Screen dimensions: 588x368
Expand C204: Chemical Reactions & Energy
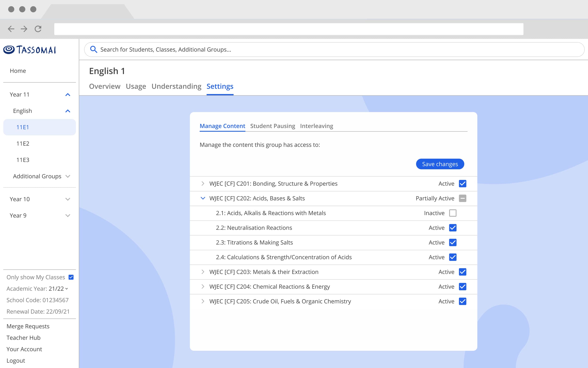[203, 287]
